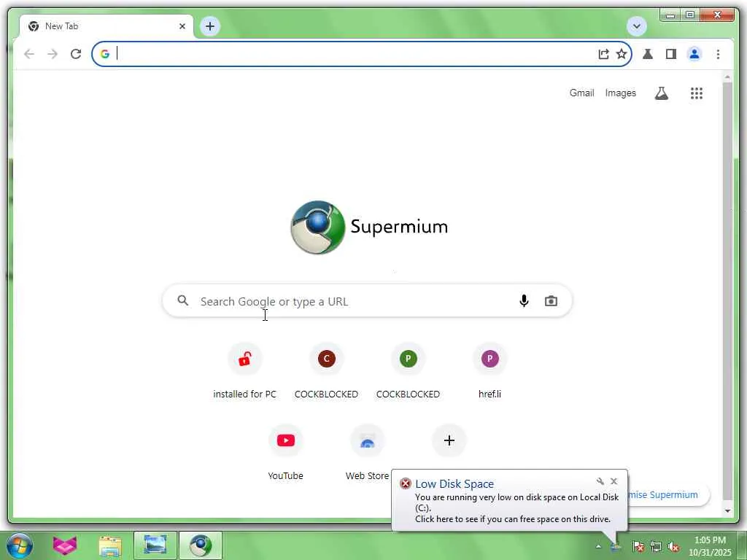The height and width of the screenshot is (560, 747).
Task: Close the New Tab tab
Action: point(182,26)
